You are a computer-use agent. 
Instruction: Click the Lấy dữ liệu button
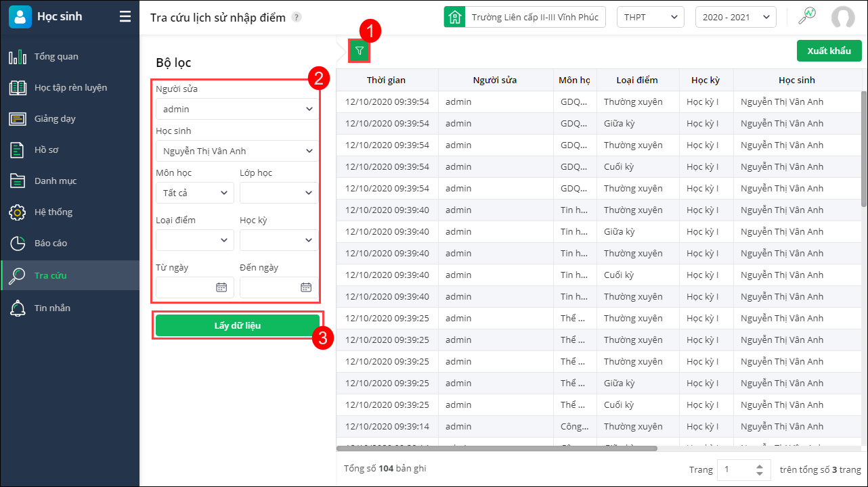click(x=238, y=325)
